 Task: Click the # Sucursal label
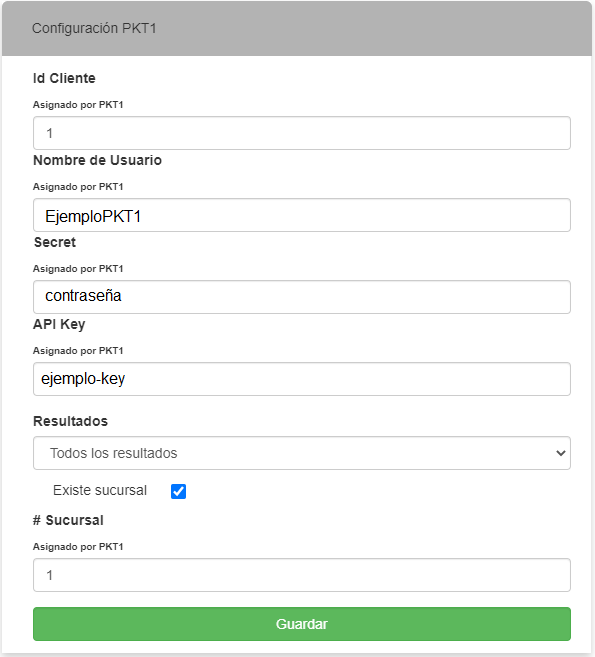(68, 520)
